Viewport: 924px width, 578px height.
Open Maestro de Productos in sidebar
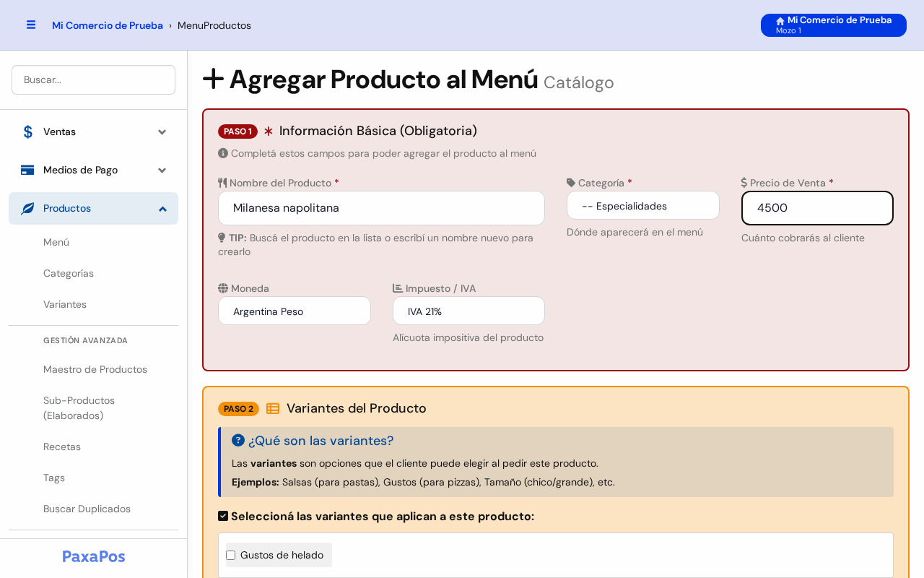point(94,369)
